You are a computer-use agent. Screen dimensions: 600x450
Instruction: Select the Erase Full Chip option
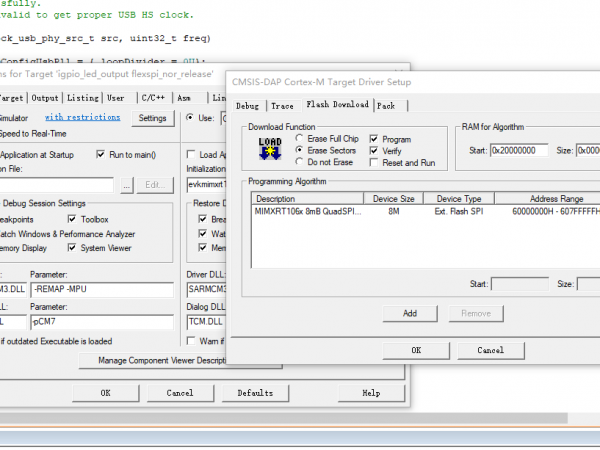click(x=300, y=138)
